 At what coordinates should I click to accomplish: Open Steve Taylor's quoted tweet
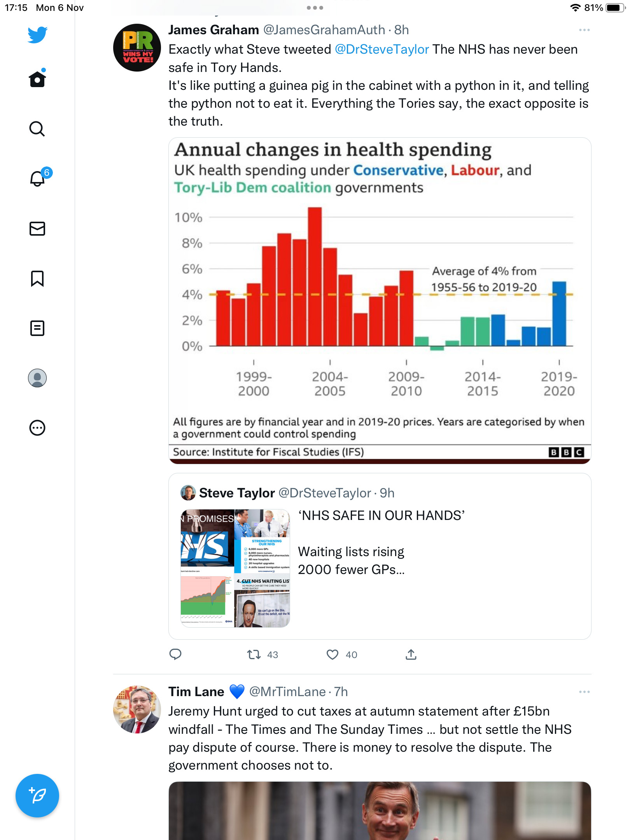[380, 556]
